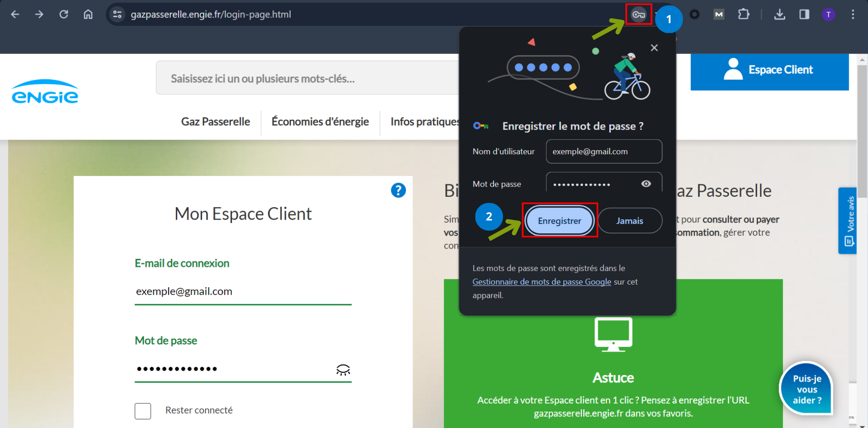The height and width of the screenshot is (428, 868).
Task: Click the password key icon in address bar
Action: coord(638,15)
